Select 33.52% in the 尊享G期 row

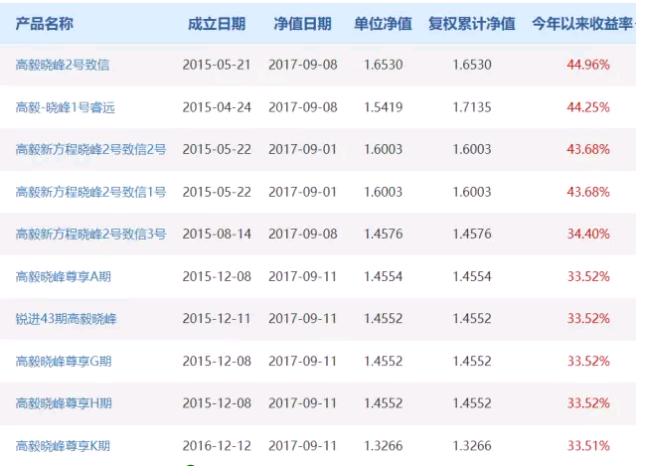pos(588,361)
